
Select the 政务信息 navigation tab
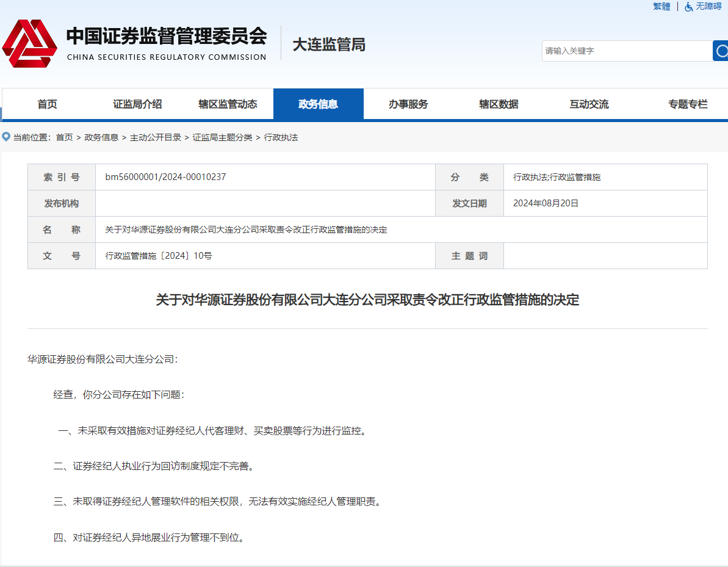[318, 104]
